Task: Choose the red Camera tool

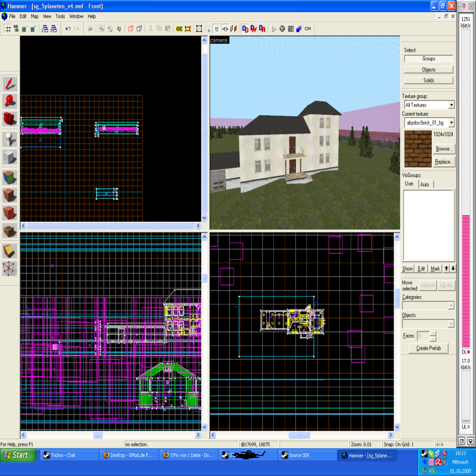Action: coord(10,118)
